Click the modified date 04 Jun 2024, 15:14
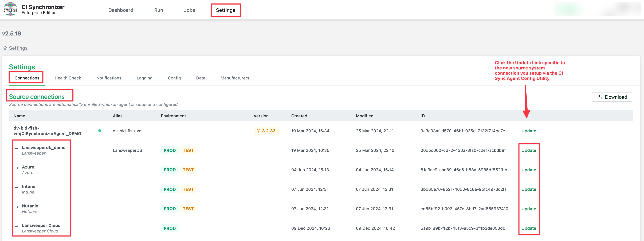Screen dimensions: 644x241 tap(375, 170)
